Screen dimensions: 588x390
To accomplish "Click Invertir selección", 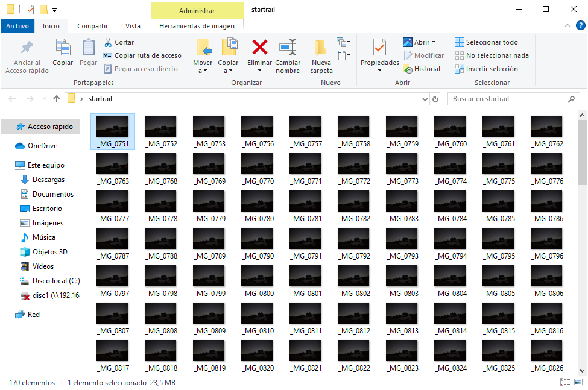I will pos(486,69).
